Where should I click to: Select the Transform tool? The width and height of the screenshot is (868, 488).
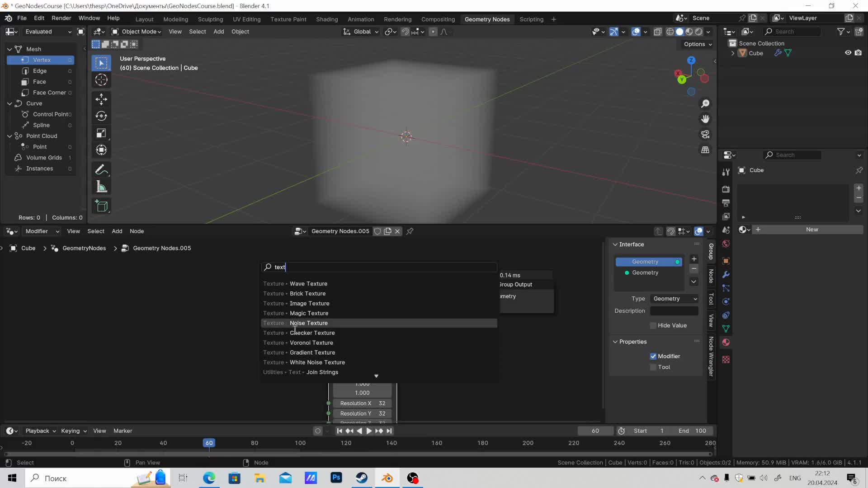coord(101,150)
